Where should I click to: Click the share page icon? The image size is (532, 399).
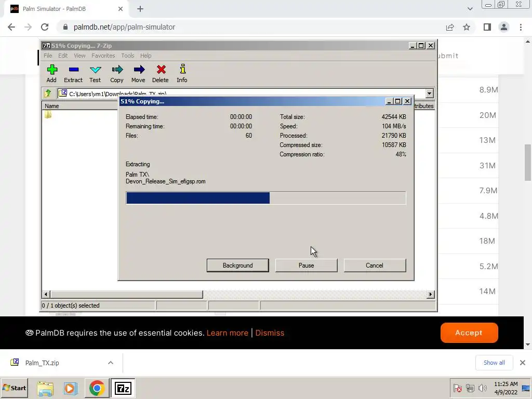(450, 27)
